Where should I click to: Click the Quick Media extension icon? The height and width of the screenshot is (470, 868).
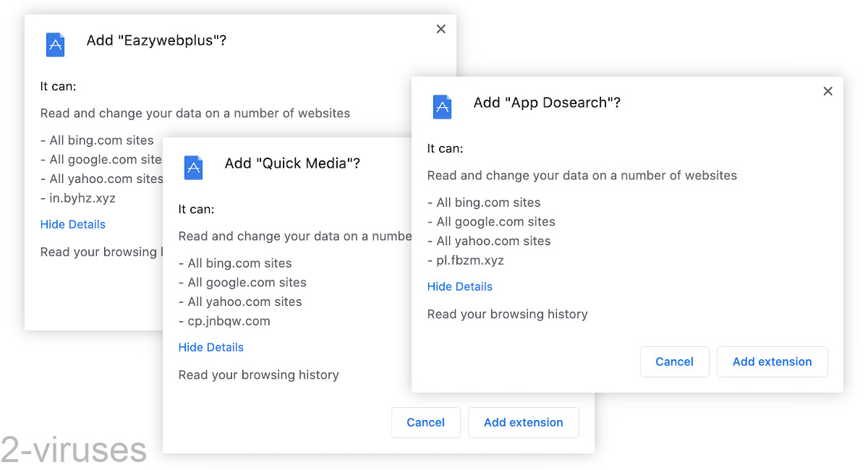point(193,167)
